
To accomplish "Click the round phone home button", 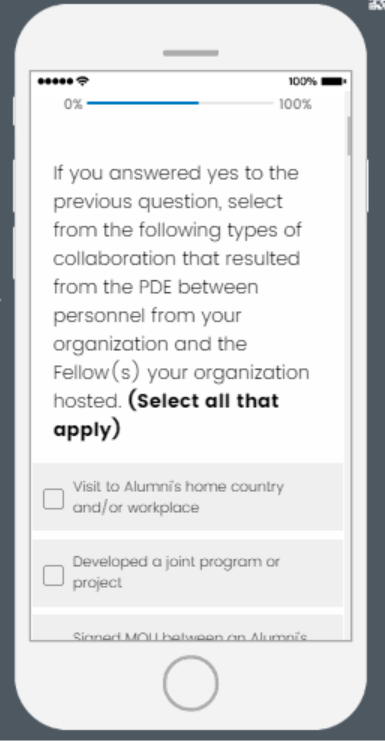I will coord(191,683).
